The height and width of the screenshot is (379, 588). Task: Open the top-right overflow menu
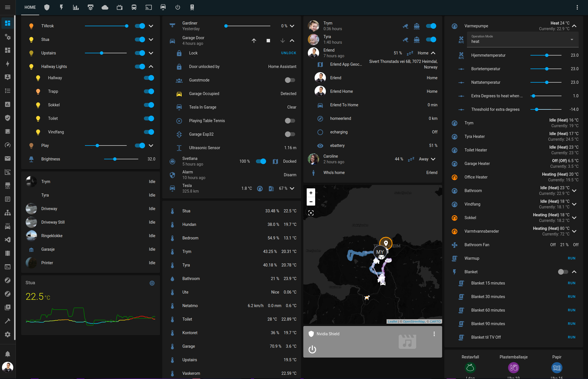tap(577, 7)
